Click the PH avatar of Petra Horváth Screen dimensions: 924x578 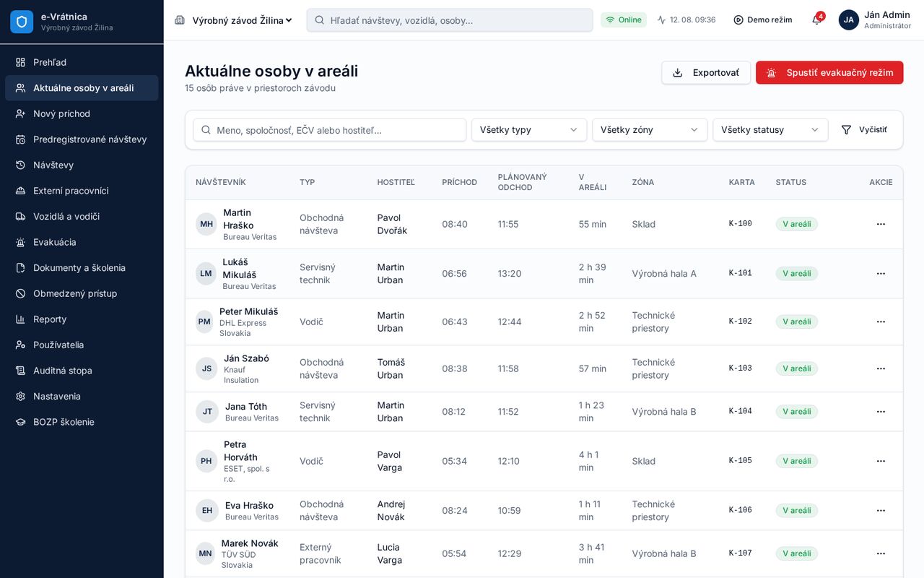[x=206, y=461]
